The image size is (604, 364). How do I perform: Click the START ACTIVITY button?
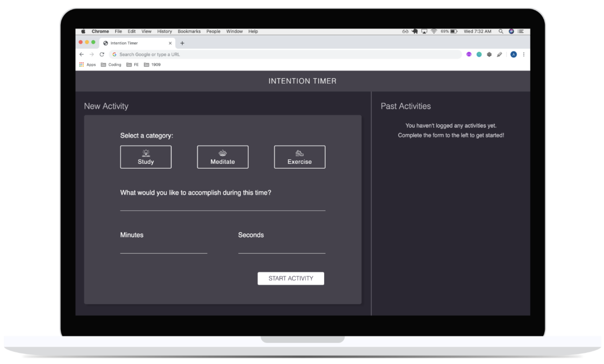tap(291, 278)
